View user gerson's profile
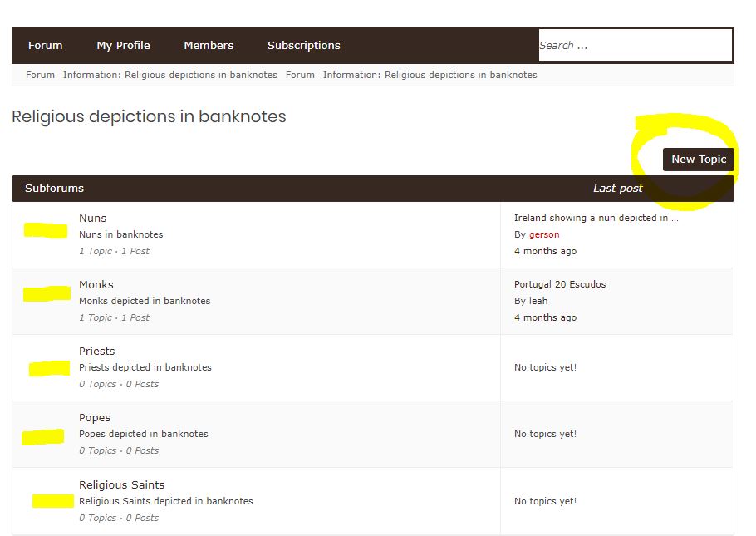Image resolution: width=756 pixels, height=536 pixels. point(544,234)
